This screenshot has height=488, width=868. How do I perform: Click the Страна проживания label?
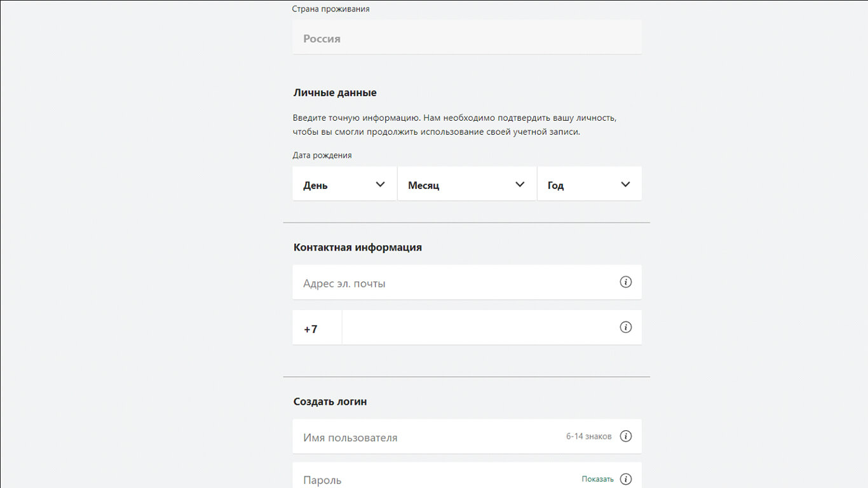[330, 9]
